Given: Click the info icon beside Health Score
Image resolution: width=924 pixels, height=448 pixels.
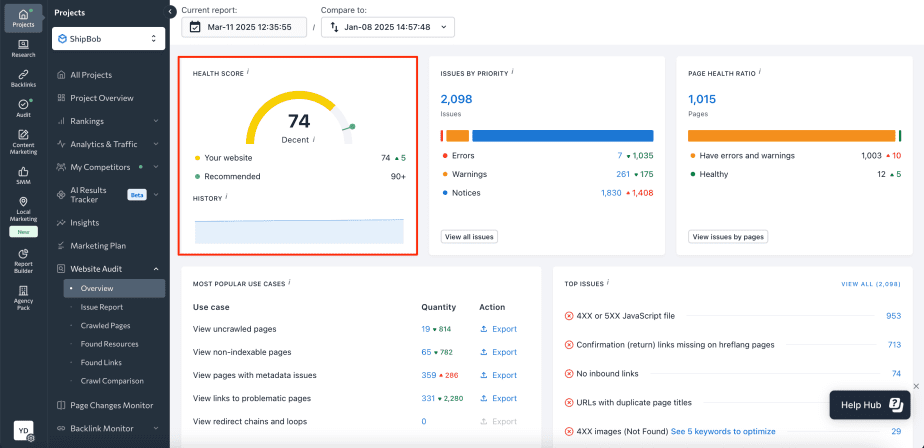Looking at the screenshot, I should 248,72.
